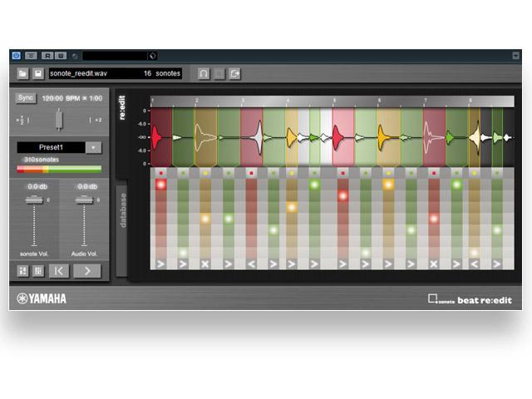Image resolution: width=532 pixels, height=399 pixels.
Task: Click the tempo multiplier slider handle
Action: [59, 120]
